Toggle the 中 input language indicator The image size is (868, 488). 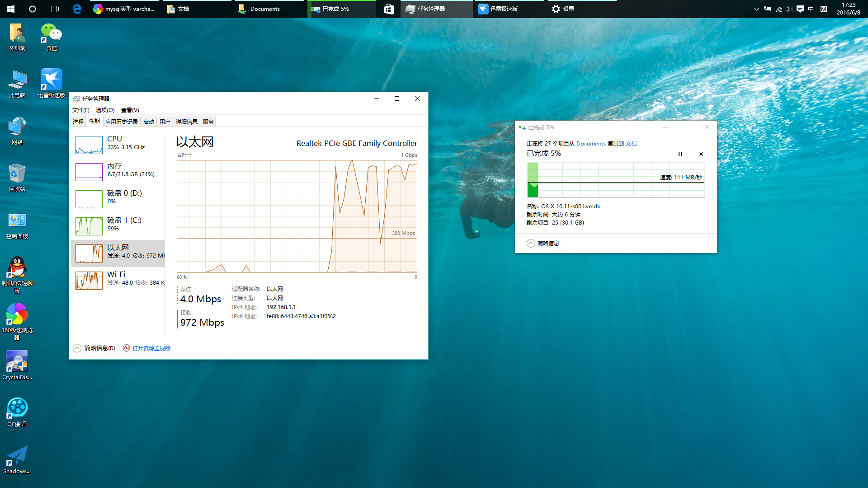coord(811,9)
